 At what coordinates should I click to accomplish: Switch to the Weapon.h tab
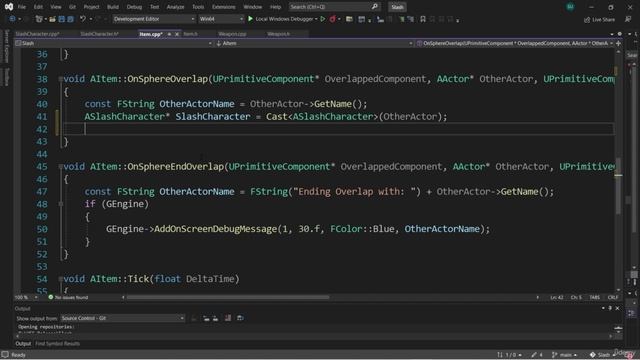pyautogui.click(x=279, y=34)
